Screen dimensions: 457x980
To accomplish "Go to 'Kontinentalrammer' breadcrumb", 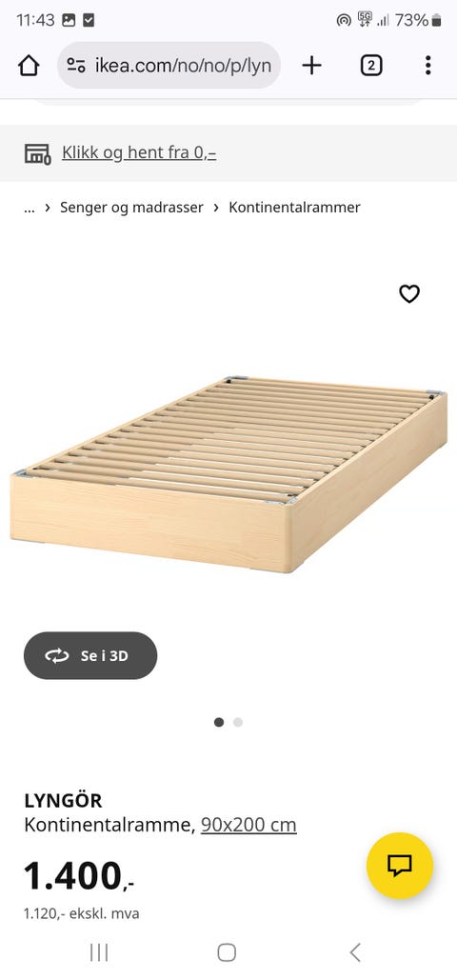I will 294,208.
